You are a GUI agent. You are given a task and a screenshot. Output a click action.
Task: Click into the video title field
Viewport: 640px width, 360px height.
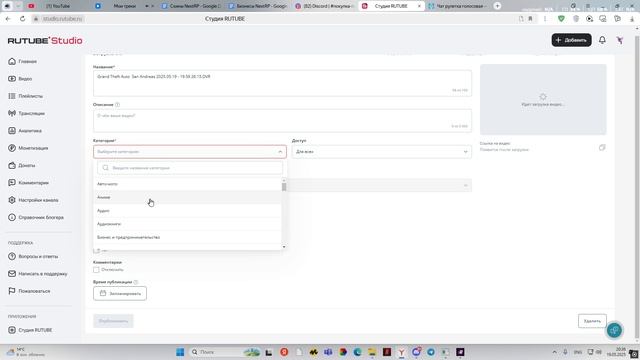click(282, 83)
